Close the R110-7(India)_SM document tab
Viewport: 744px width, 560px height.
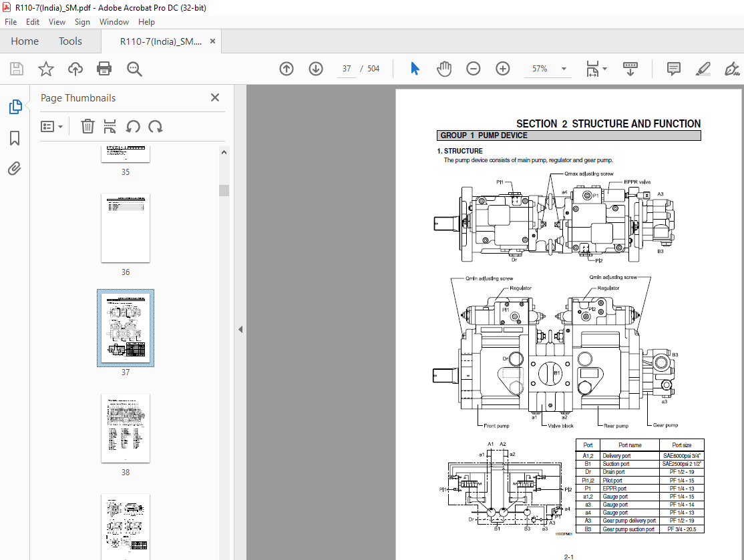pyautogui.click(x=212, y=41)
